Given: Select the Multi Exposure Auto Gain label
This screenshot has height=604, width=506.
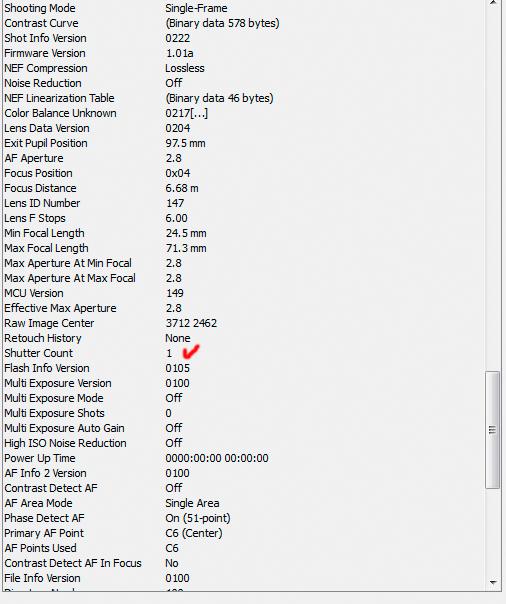Looking at the screenshot, I should coord(64,429).
